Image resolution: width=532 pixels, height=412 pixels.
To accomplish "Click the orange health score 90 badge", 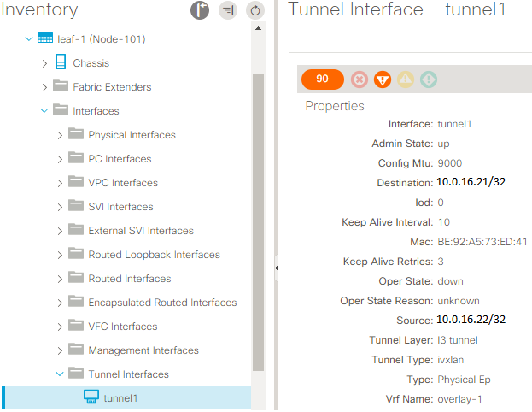I will 322,79.
